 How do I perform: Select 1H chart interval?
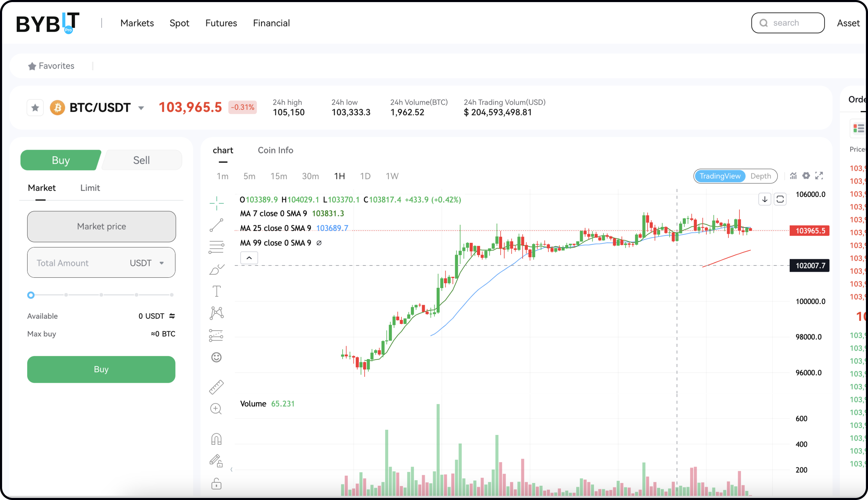(x=339, y=176)
